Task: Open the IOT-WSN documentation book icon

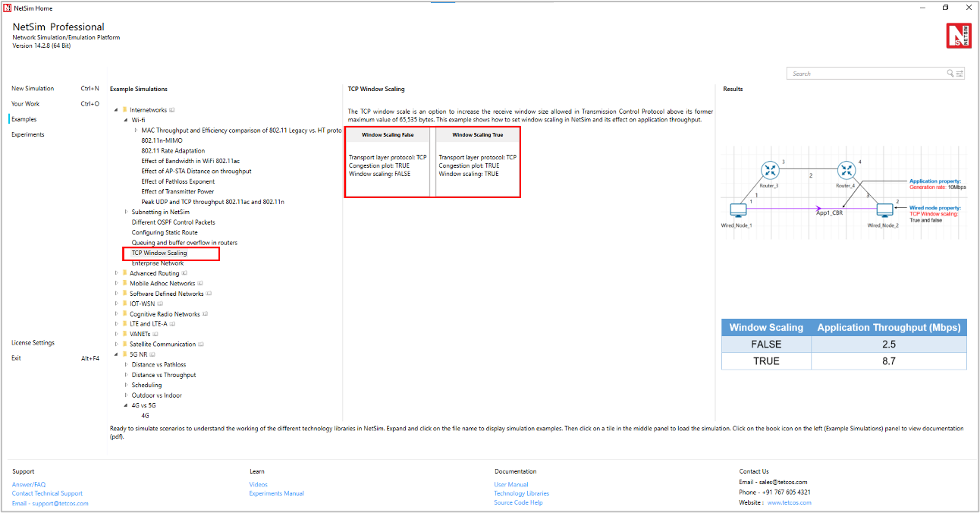Action: [161, 304]
